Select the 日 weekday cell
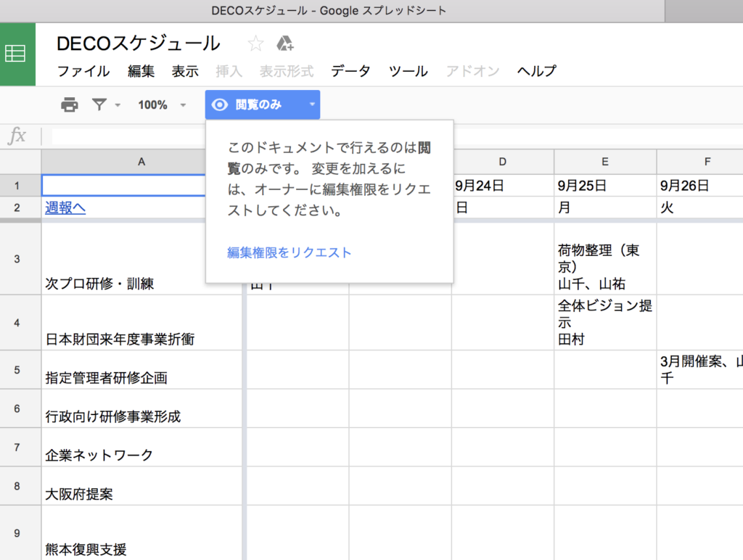743x560 pixels. point(503,207)
